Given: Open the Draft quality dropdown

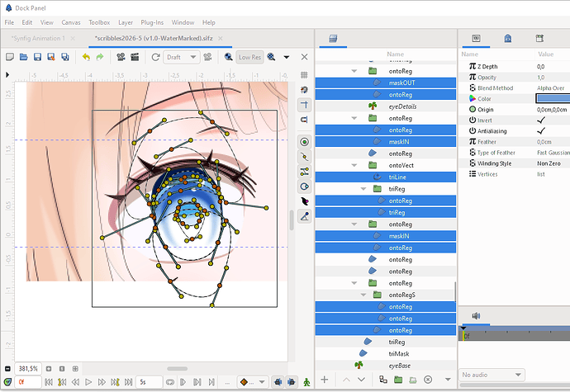Looking at the screenshot, I should [x=182, y=57].
